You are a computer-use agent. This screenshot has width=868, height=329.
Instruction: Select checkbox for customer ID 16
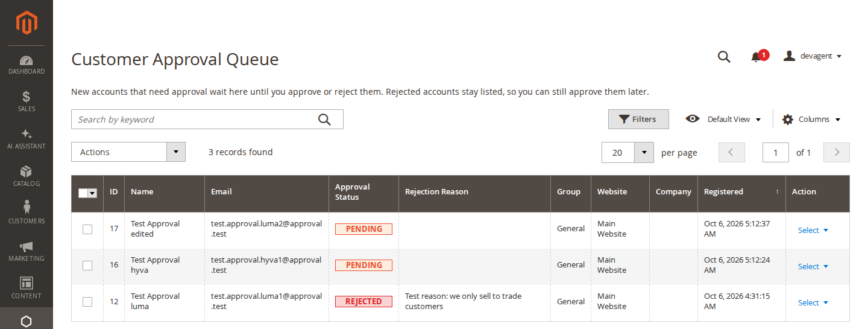(x=87, y=266)
